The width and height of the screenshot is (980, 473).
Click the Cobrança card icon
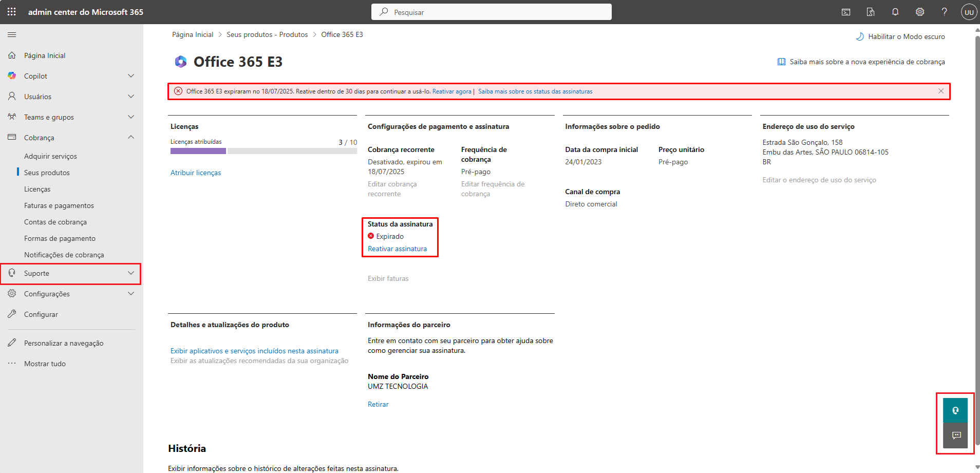tap(12, 137)
